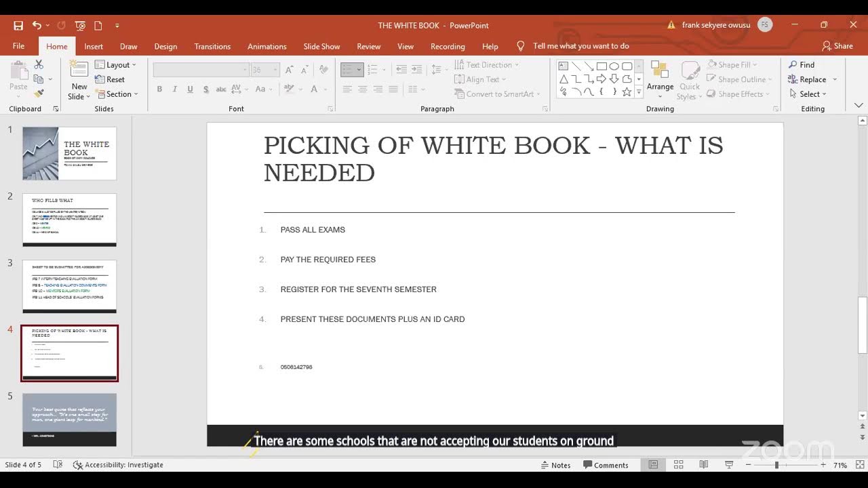Expand the Section dropdown
868x488 pixels.
[117, 94]
